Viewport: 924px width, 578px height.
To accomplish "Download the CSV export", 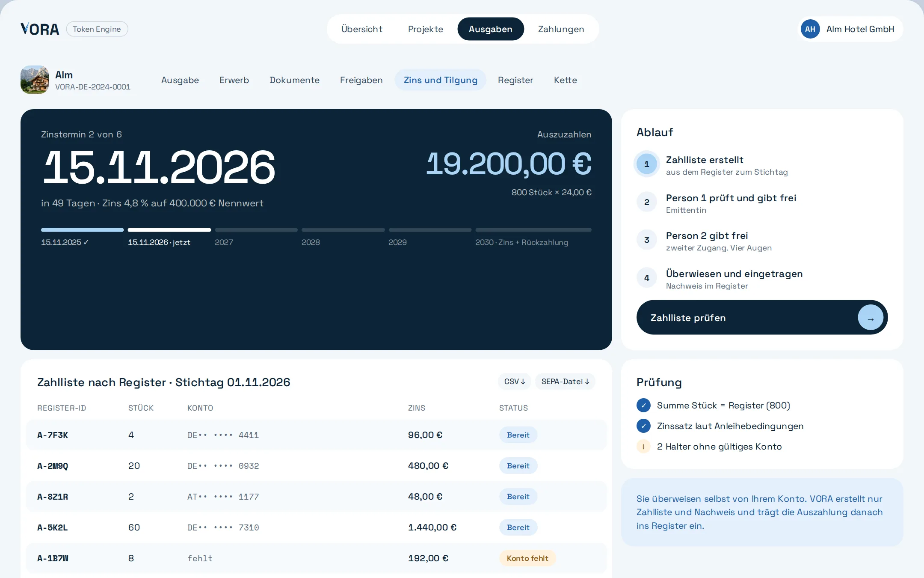I will (x=515, y=381).
